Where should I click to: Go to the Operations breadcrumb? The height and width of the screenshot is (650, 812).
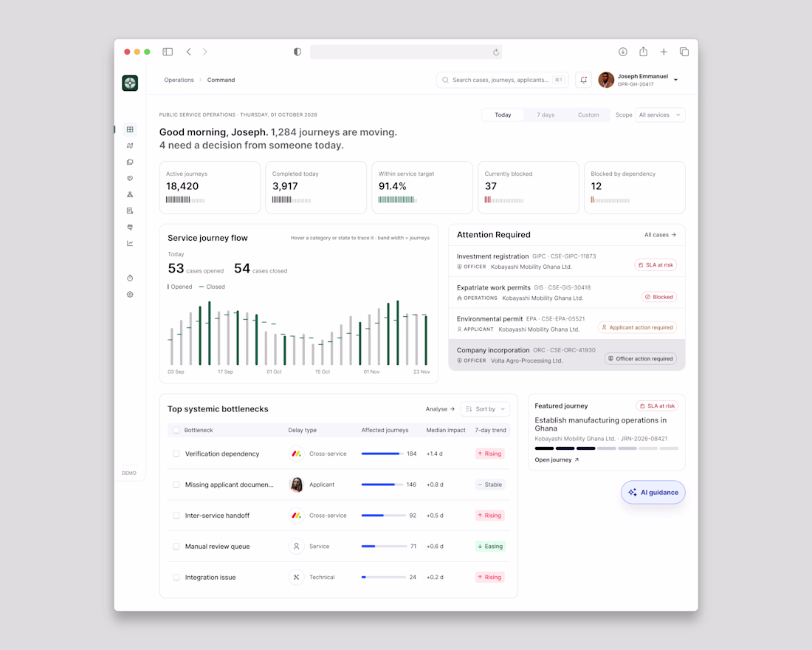pyautogui.click(x=179, y=80)
